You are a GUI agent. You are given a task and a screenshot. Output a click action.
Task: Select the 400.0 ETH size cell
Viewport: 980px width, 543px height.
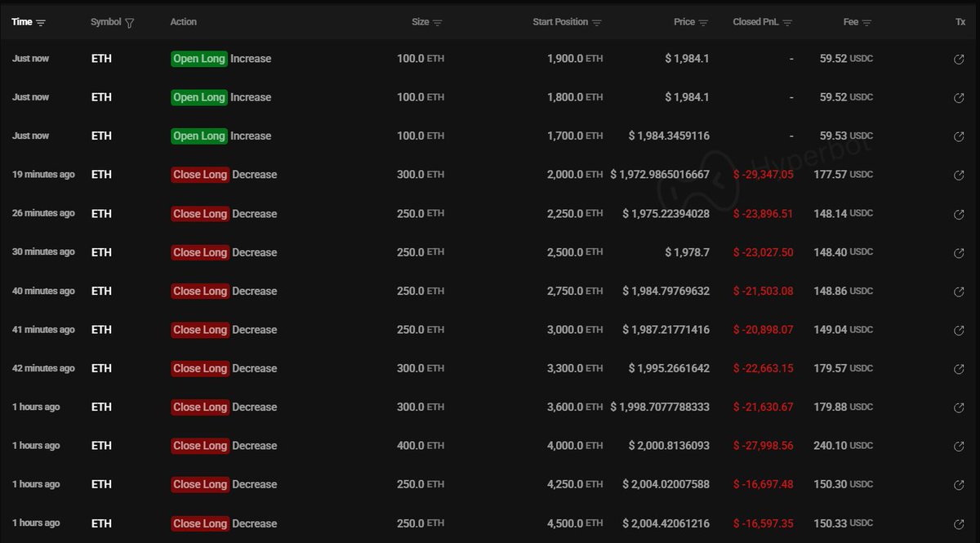click(x=421, y=446)
